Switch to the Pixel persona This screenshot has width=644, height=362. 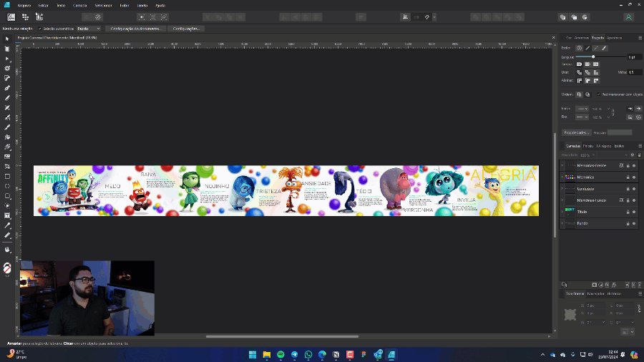[26, 17]
